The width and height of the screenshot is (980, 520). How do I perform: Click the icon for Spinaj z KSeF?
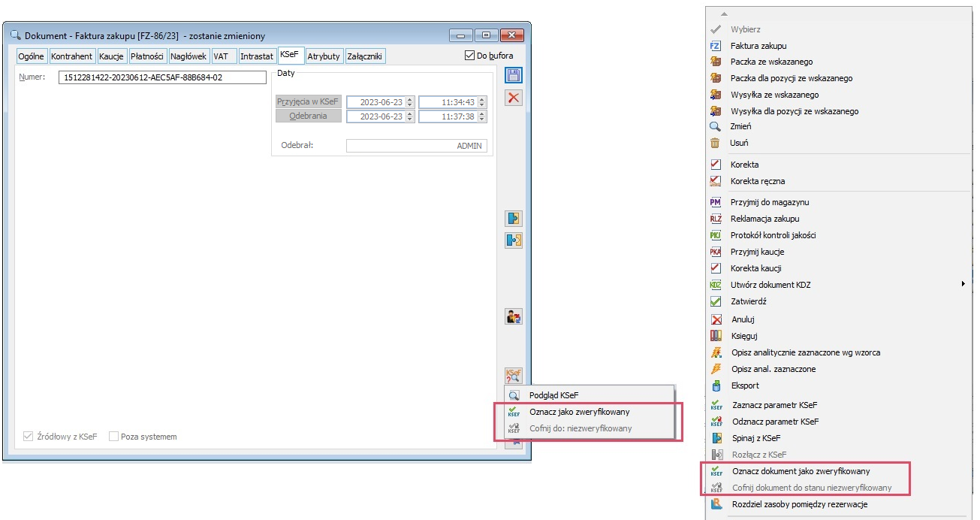716,438
